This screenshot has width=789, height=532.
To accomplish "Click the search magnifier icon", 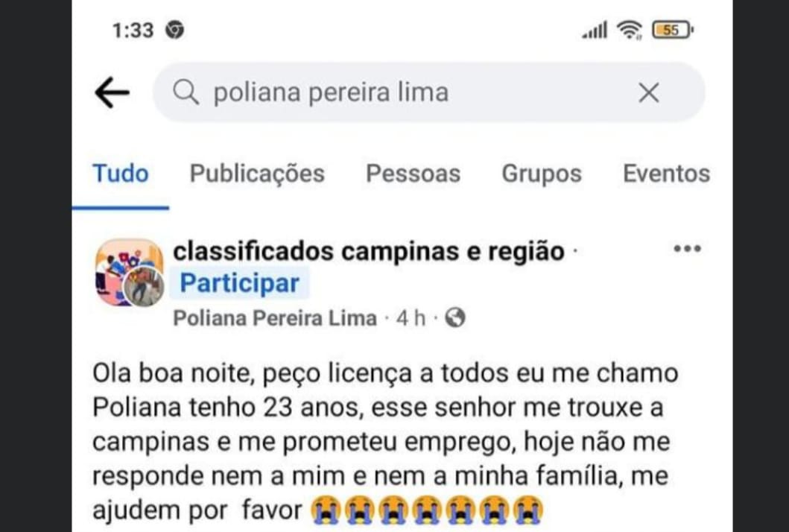I will tap(186, 93).
